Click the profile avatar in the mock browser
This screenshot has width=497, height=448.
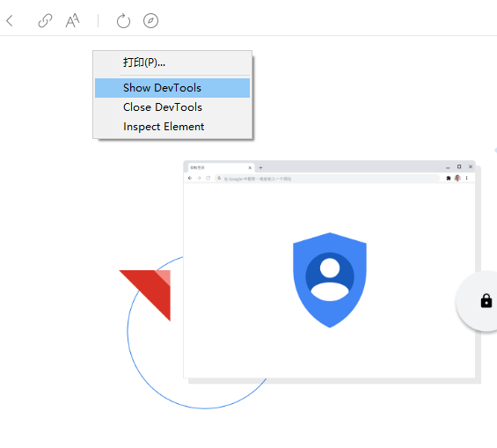pos(457,178)
